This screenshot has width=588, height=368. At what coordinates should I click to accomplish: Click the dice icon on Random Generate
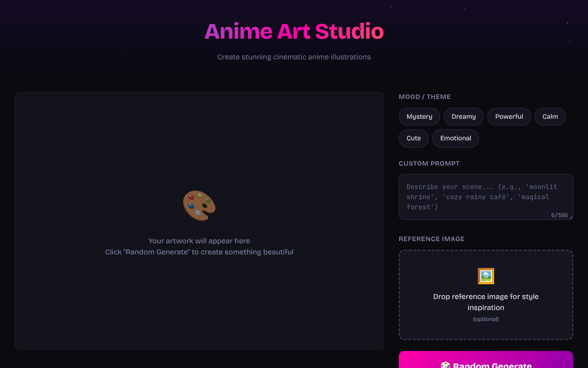coord(444,365)
